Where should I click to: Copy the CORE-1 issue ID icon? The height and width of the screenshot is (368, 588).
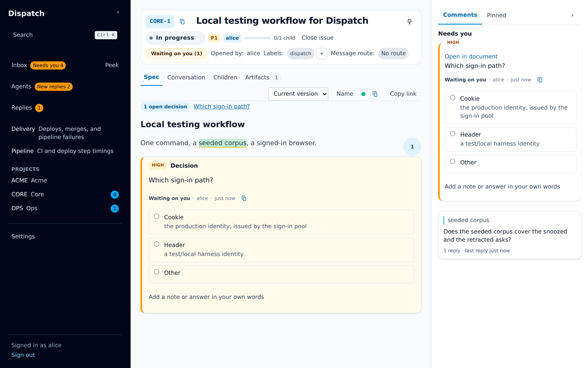click(x=182, y=22)
